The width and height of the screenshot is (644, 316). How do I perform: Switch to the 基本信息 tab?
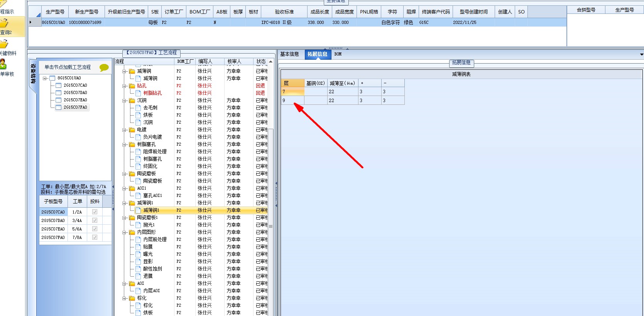point(289,54)
